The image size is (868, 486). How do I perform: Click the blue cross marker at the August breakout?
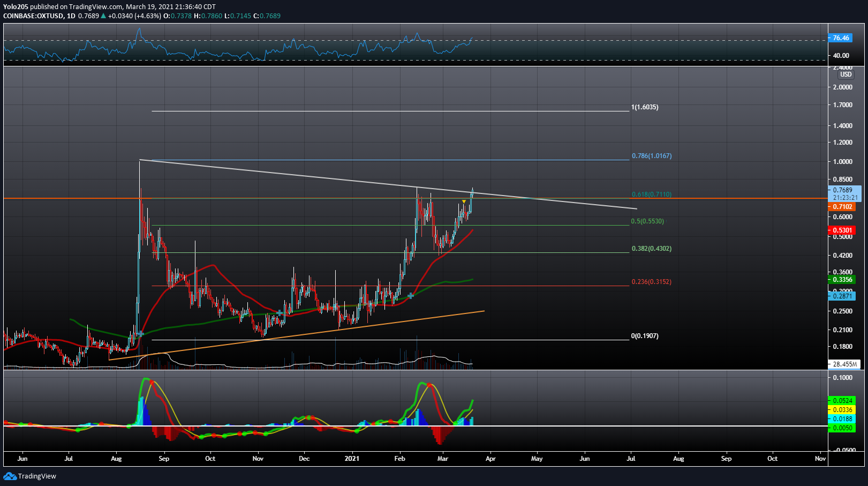click(140, 334)
